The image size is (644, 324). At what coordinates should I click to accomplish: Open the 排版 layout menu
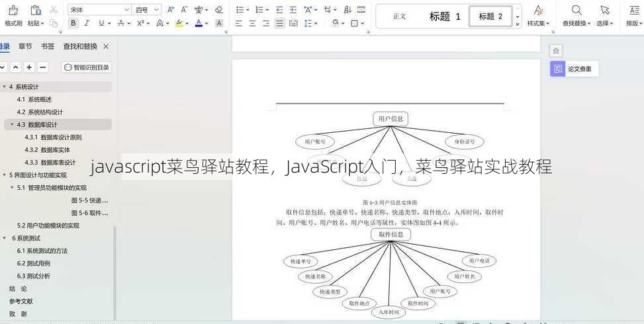tap(635, 16)
